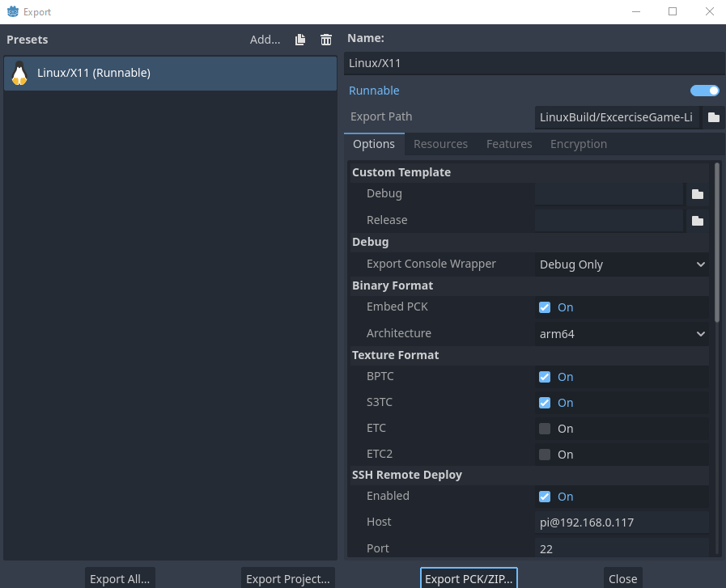Click the Binary Format section header
This screenshot has height=588, width=726.
(x=529, y=286)
